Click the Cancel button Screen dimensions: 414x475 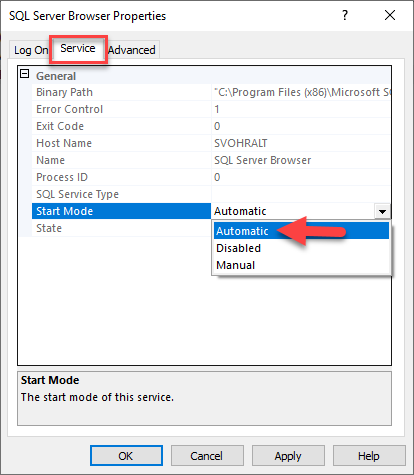coord(207,456)
